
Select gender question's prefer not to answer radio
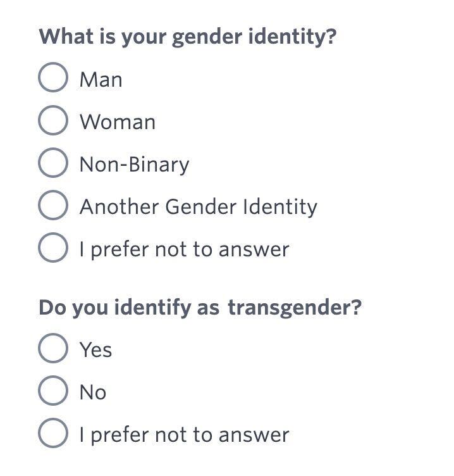coord(53,249)
